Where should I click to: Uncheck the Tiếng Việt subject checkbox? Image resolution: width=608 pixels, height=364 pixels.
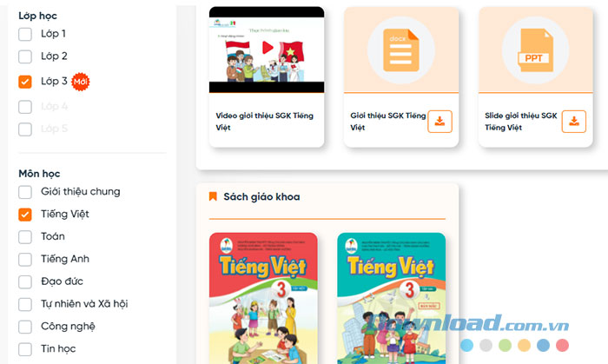pyautogui.click(x=25, y=215)
